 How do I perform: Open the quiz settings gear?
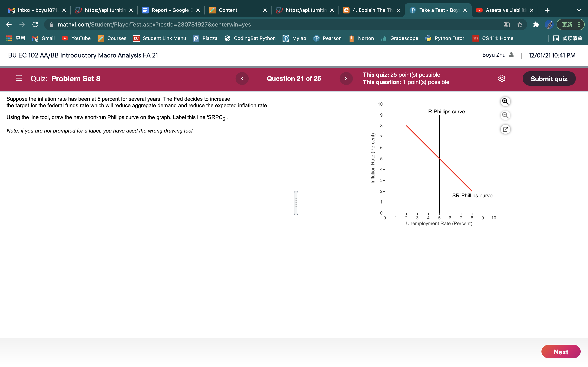[502, 78]
